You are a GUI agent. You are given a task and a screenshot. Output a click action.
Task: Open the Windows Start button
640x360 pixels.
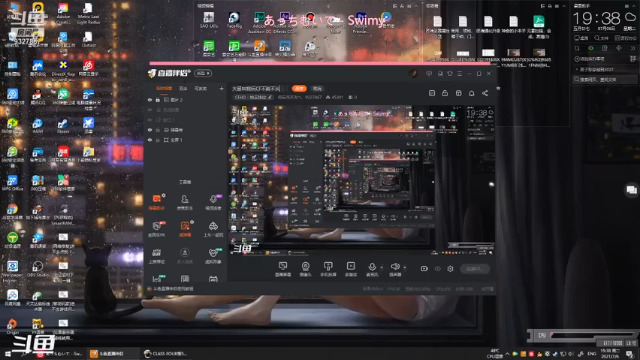(x=7, y=354)
